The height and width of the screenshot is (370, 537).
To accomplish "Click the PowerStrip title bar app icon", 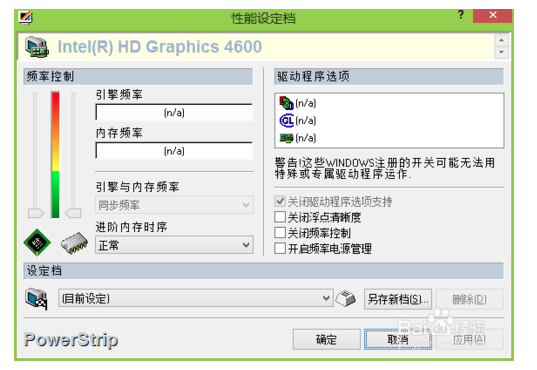I will 26,17.
